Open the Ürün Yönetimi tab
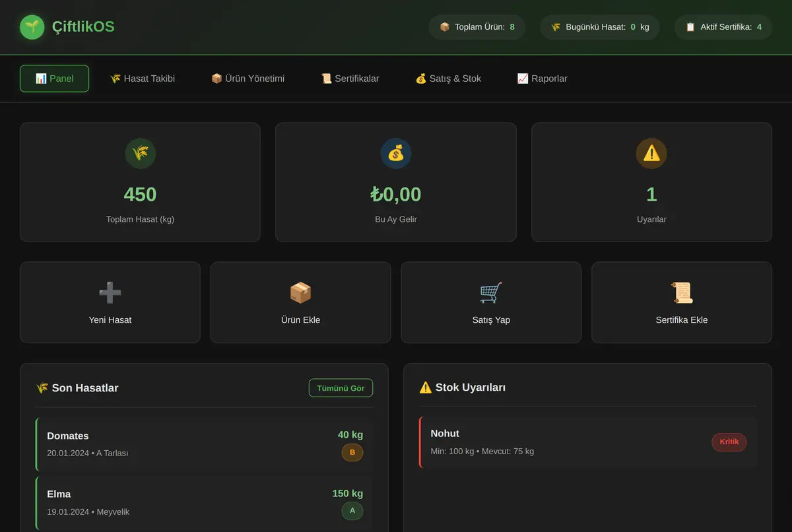The height and width of the screenshot is (532, 792). [248, 79]
